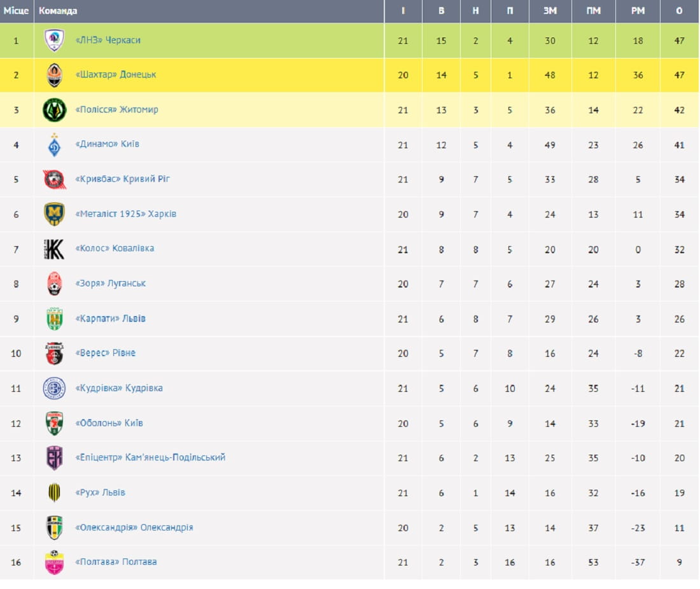700x589 pixels.
Task: Click the О points column header
Action: click(x=679, y=11)
